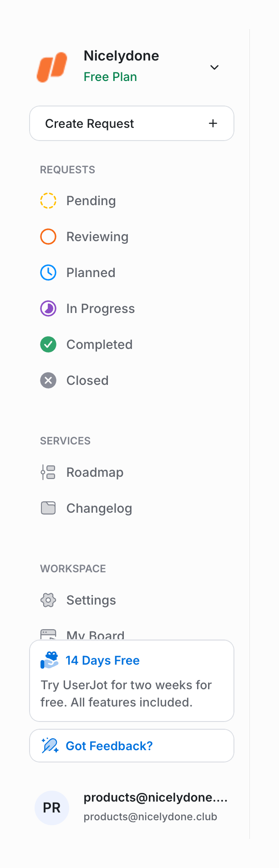Open the Roadmap sliders icon
The height and width of the screenshot is (868, 279).
48,472
